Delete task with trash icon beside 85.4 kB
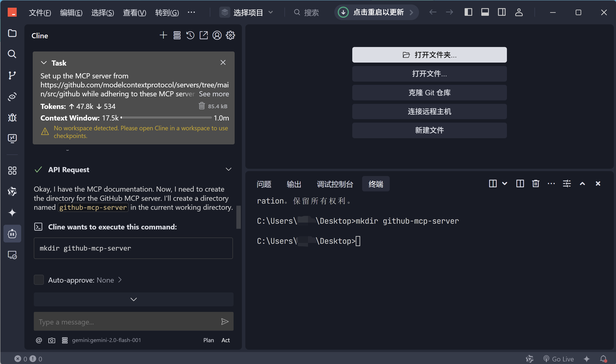 point(201,106)
